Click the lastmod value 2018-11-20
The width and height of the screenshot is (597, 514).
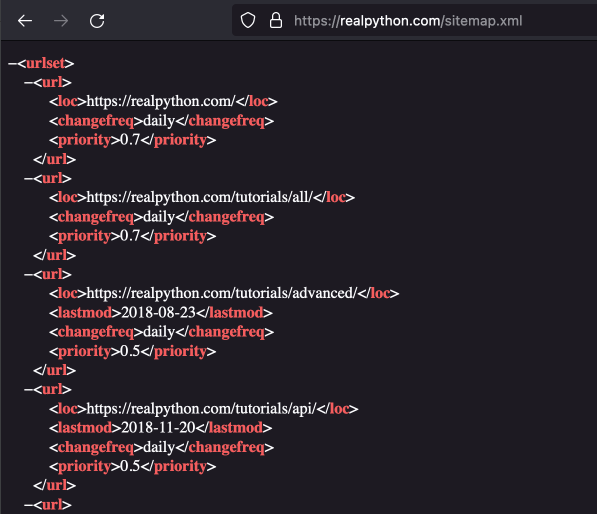coord(158,428)
